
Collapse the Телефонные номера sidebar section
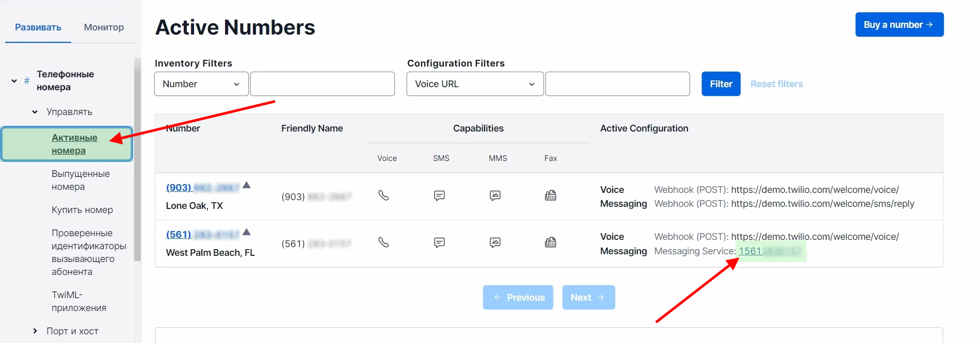[14, 81]
